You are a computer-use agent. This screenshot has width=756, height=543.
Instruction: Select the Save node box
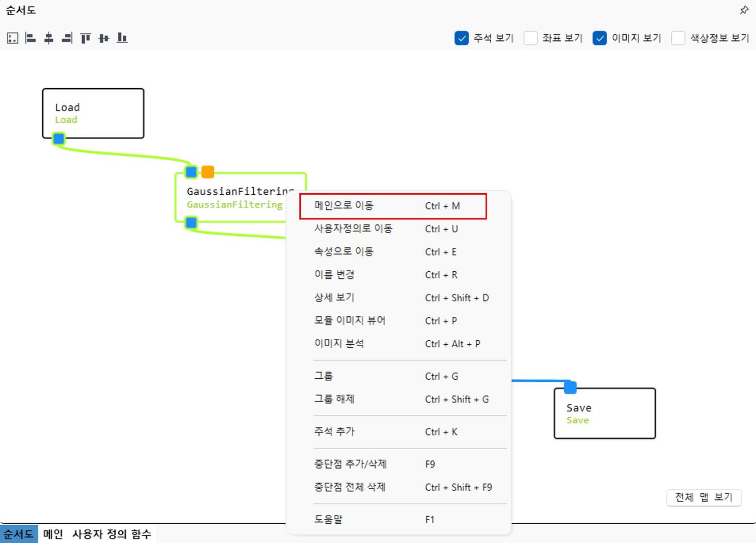[604, 413]
